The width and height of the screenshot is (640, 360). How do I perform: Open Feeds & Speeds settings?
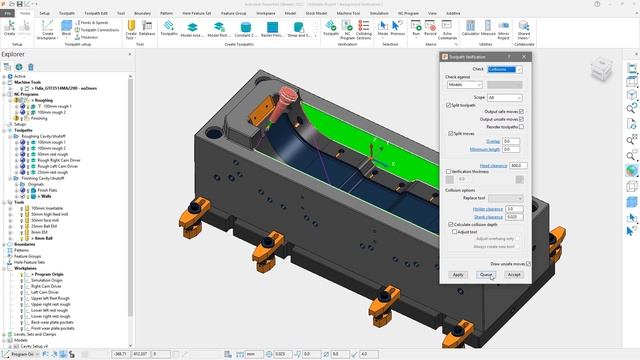(92, 22)
